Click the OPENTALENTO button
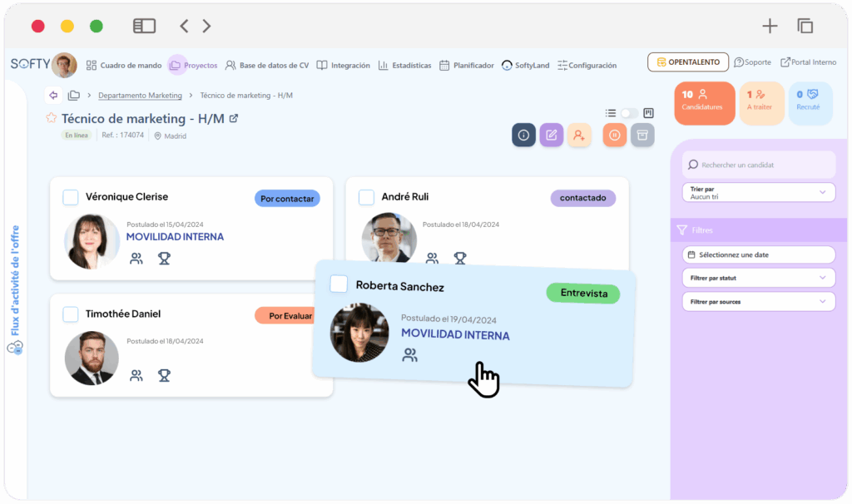The height and width of the screenshot is (504, 852). [688, 62]
